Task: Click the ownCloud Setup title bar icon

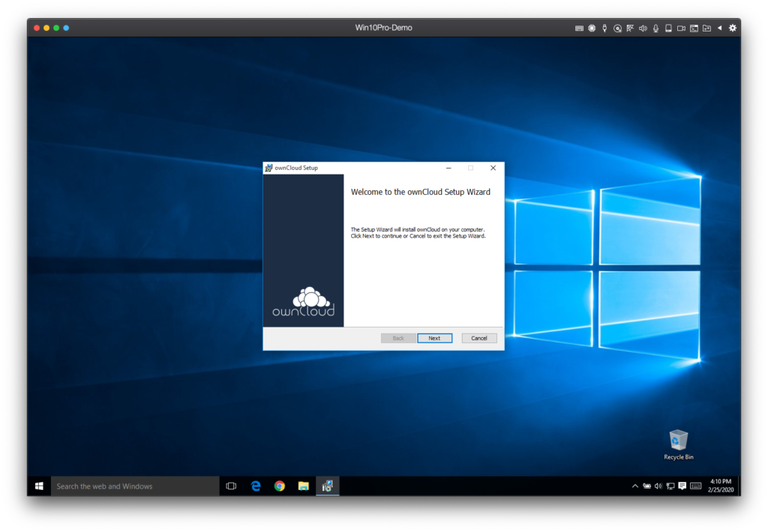Action: click(x=268, y=168)
